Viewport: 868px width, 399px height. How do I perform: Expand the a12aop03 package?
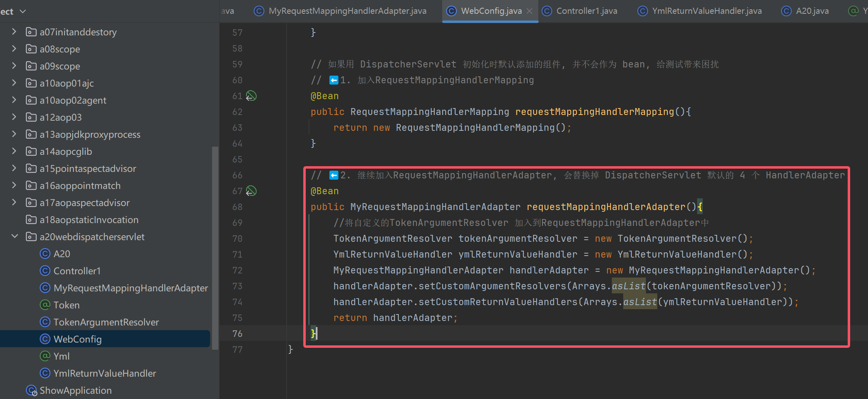(x=14, y=117)
